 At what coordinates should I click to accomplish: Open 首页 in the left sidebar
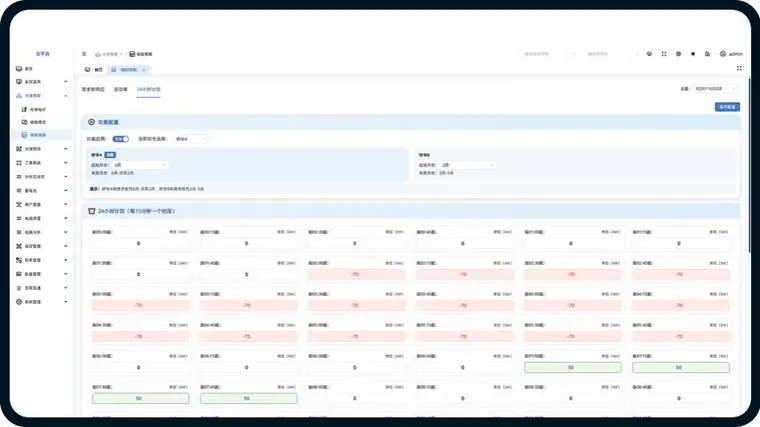coord(42,69)
